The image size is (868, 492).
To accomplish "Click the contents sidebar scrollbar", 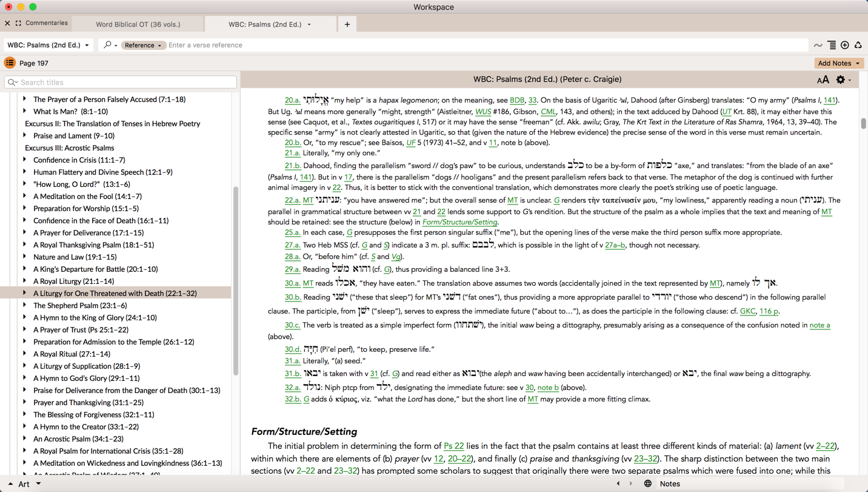I will [x=236, y=281].
